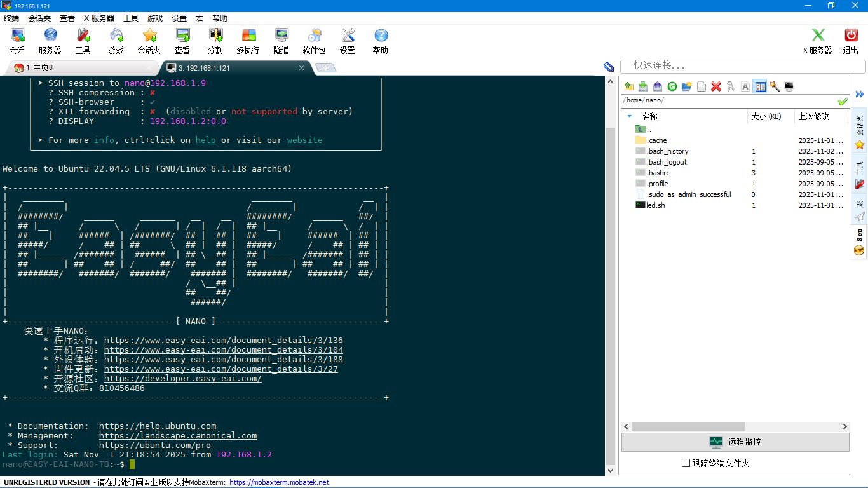Open terminal icon in SFTP toolbar

point(789,86)
